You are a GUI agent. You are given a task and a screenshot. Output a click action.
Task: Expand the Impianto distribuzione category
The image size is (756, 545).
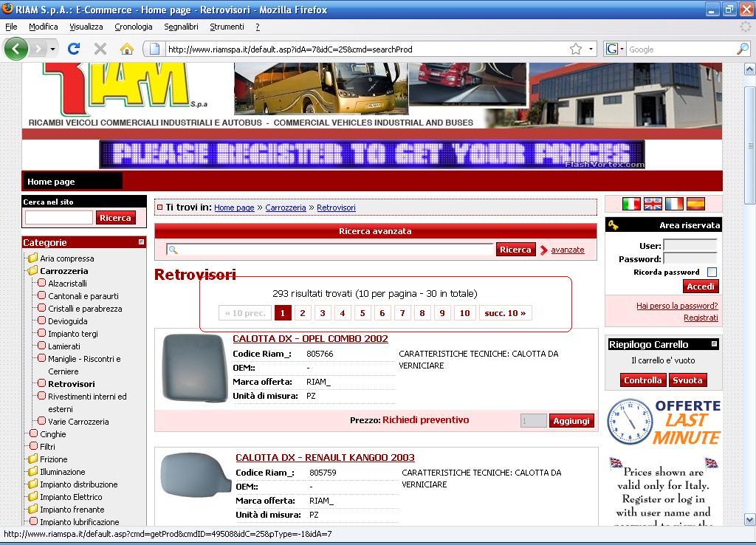(32, 484)
